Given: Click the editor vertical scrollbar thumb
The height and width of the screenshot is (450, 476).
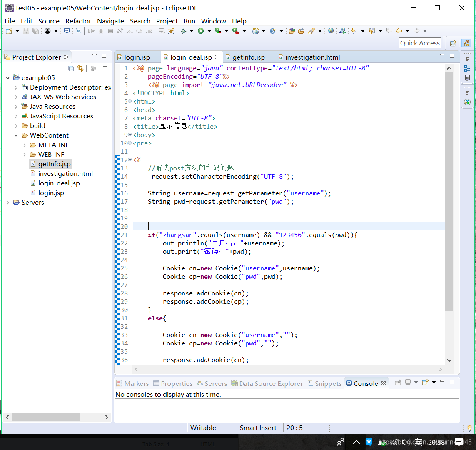Looking at the screenshot, I should pos(449,192).
